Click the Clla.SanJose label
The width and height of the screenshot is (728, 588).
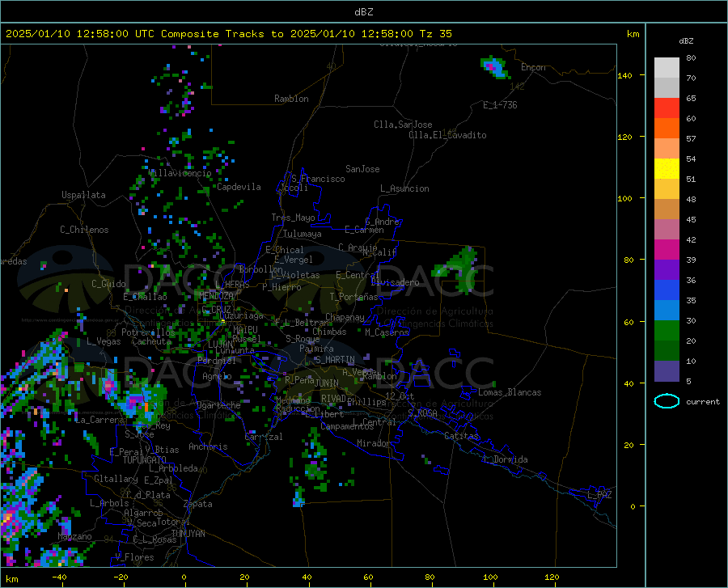click(403, 125)
